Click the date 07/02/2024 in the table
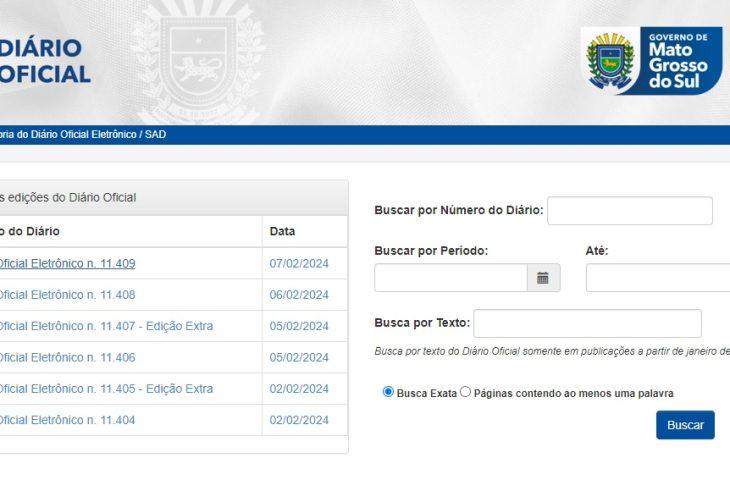 (299, 264)
